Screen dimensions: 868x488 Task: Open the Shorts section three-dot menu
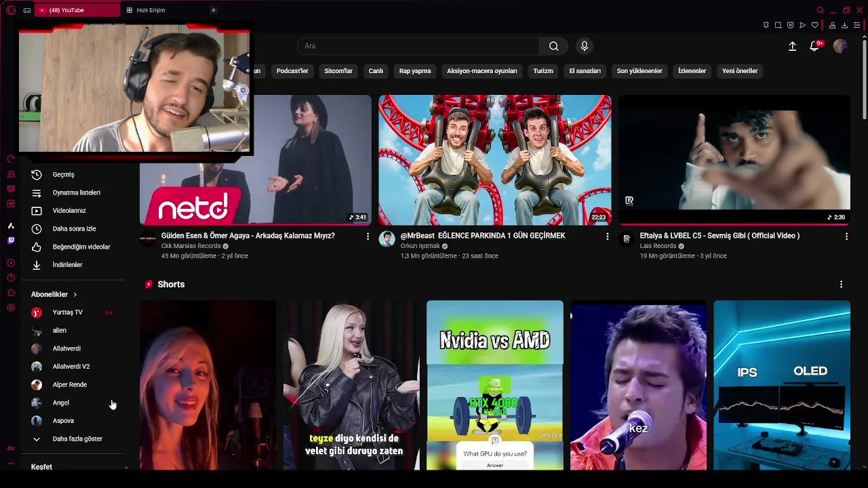[x=841, y=284]
